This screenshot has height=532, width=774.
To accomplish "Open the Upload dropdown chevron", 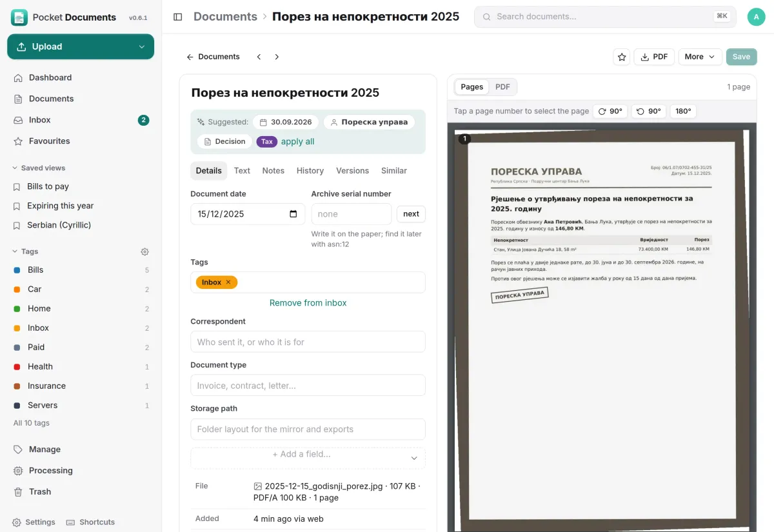I will (x=142, y=46).
